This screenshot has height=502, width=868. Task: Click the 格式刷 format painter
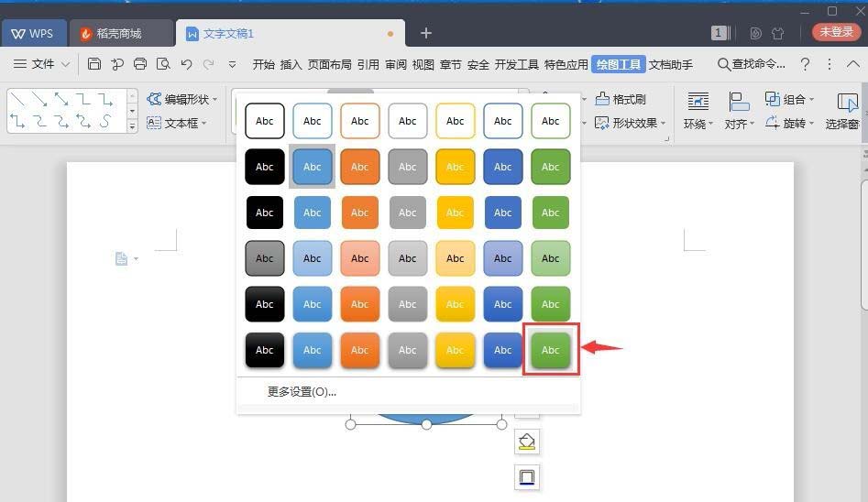tap(621, 100)
